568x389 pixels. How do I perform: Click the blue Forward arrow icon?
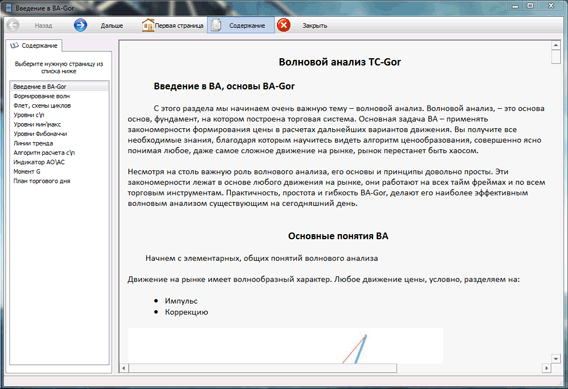(80, 25)
